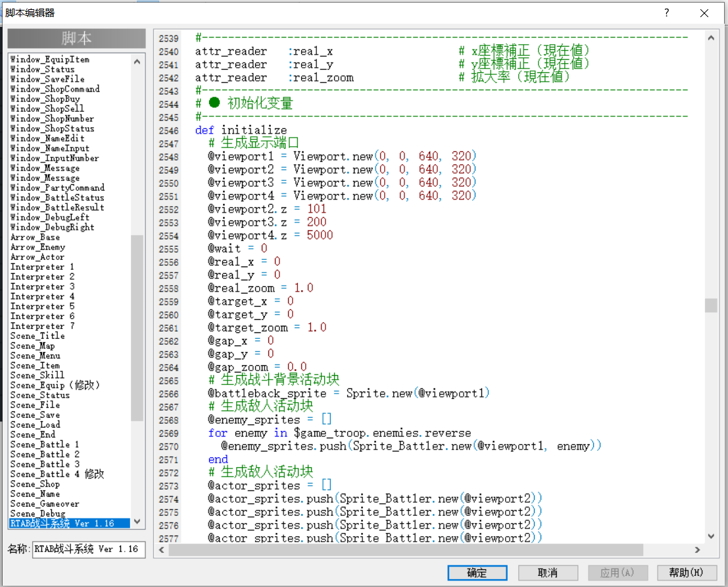Open the Arrow_Enemy script
The image size is (728, 587).
(37, 247)
